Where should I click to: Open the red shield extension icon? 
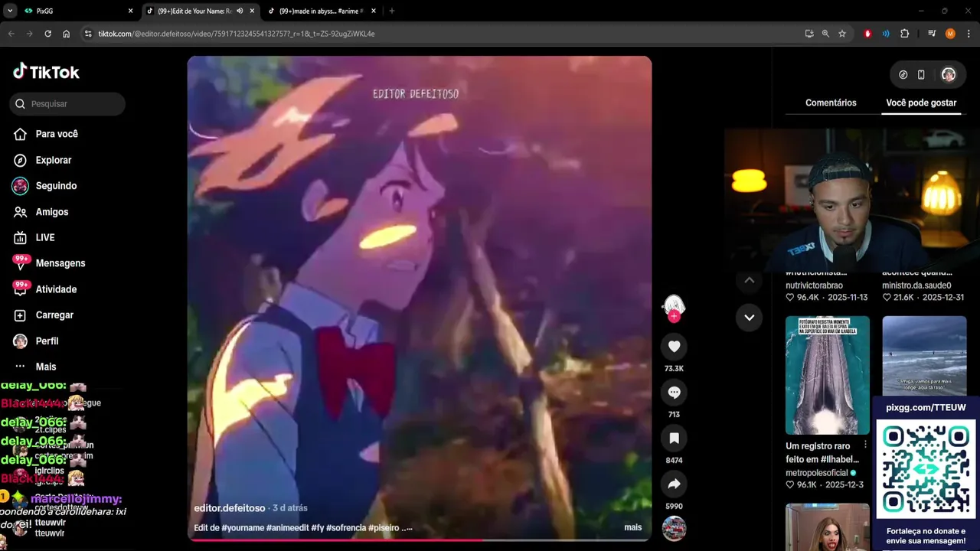coord(867,34)
